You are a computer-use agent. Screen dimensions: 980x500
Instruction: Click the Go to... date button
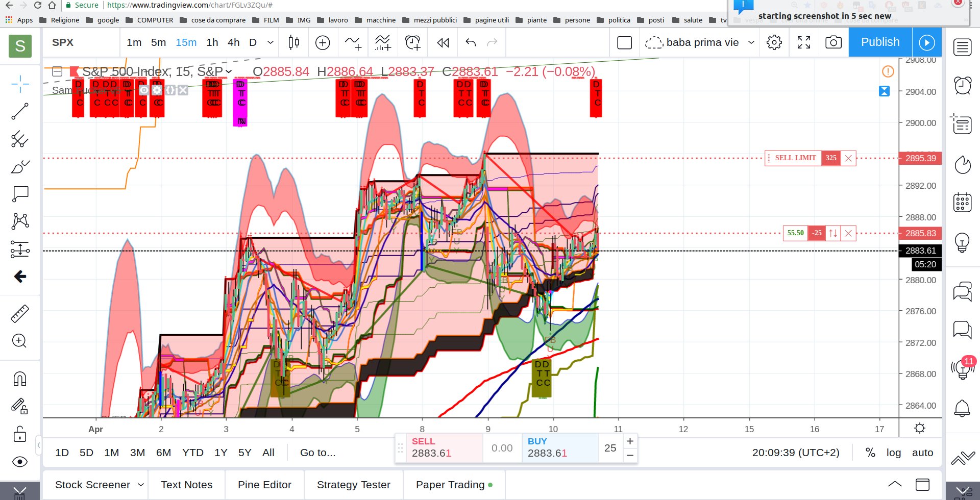click(x=317, y=453)
